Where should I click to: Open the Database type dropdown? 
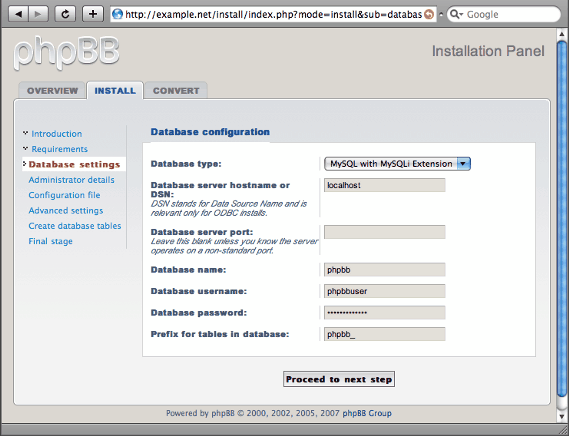tap(397, 164)
